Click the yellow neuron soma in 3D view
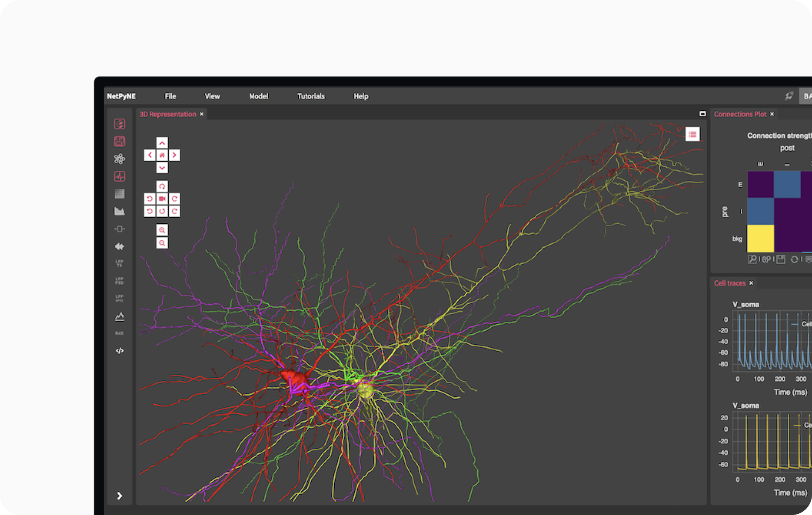The height and width of the screenshot is (515, 812). click(x=365, y=390)
